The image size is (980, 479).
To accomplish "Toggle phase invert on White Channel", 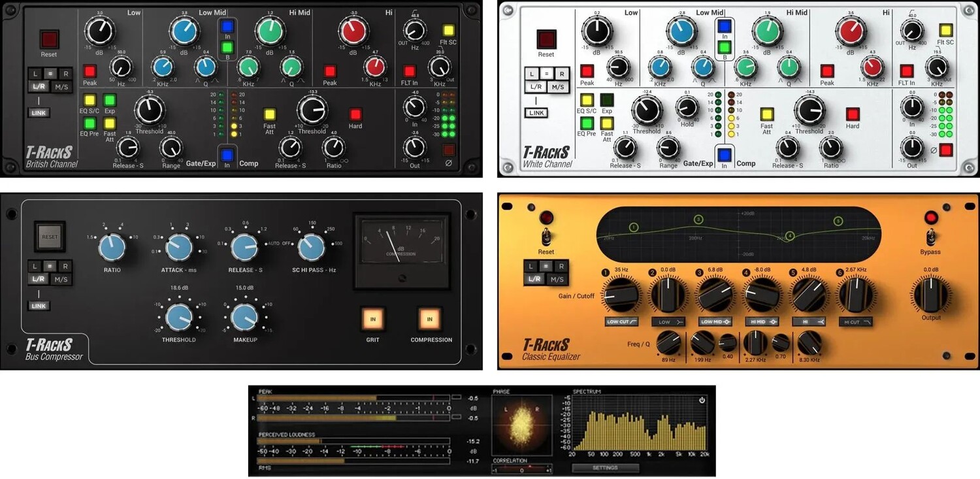I will pyautogui.click(x=945, y=150).
